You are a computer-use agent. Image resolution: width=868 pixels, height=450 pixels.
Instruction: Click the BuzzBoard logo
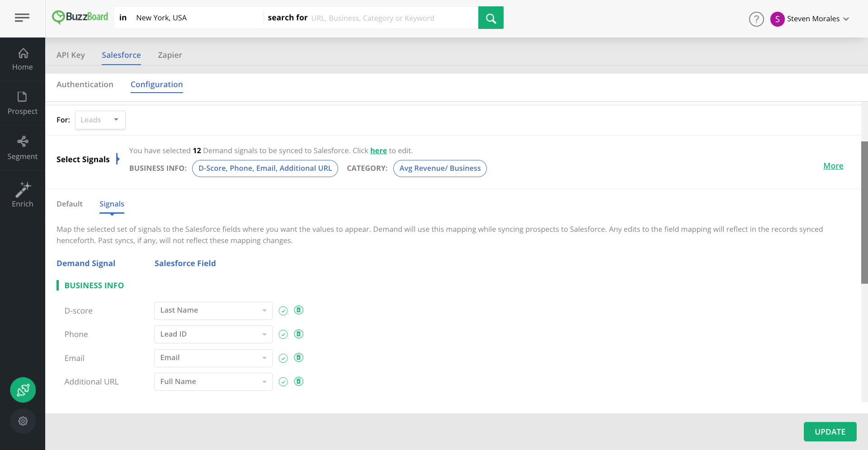pos(80,17)
